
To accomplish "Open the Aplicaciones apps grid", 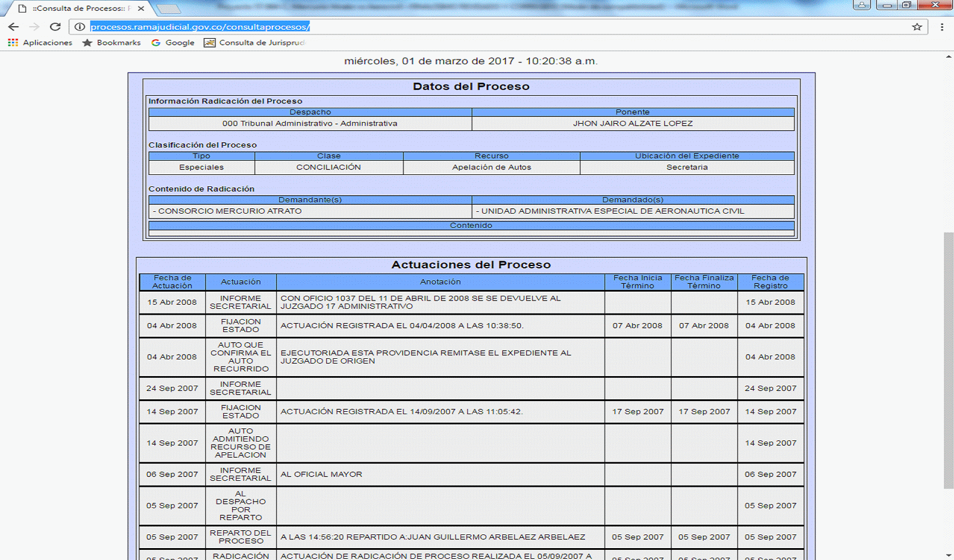I will [x=40, y=43].
